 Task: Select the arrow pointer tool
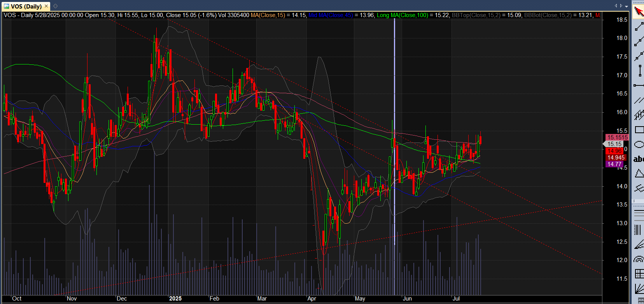(x=639, y=12)
